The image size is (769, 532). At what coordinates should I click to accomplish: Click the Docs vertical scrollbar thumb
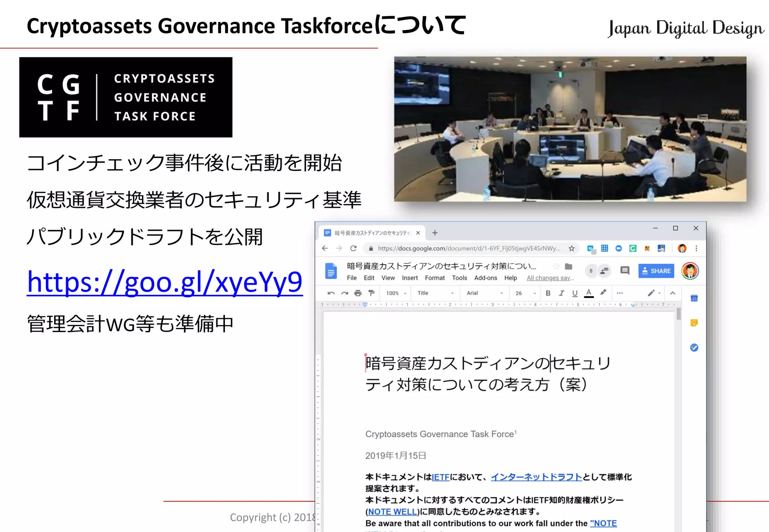[x=679, y=314]
